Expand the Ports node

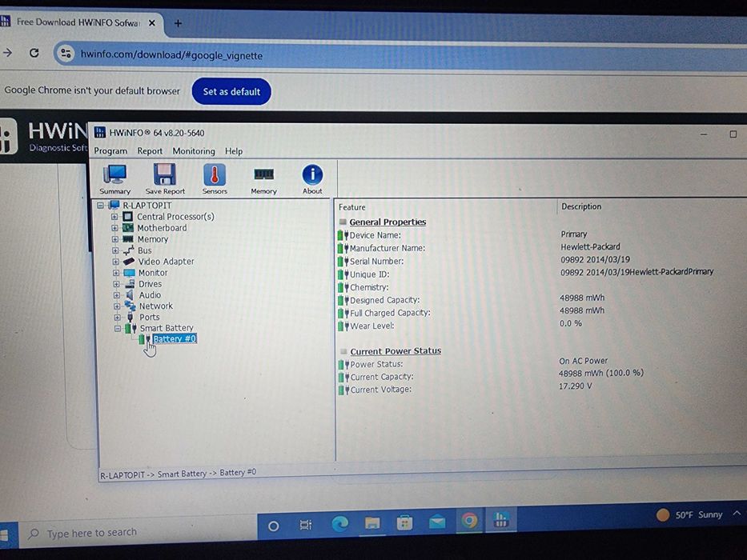click(x=117, y=317)
